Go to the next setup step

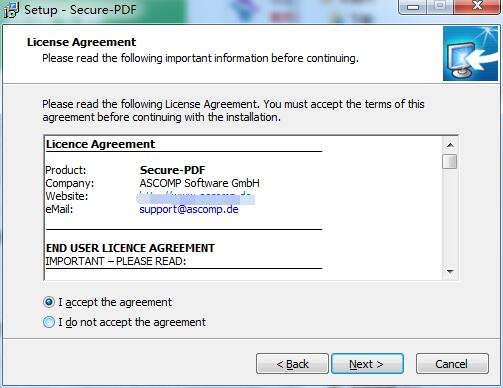coord(367,364)
